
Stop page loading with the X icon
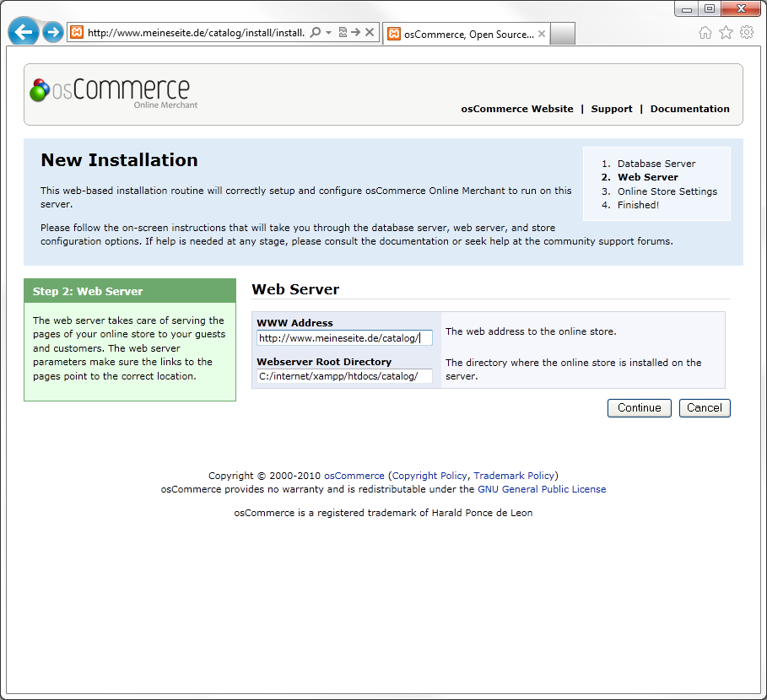pyautogui.click(x=370, y=32)
